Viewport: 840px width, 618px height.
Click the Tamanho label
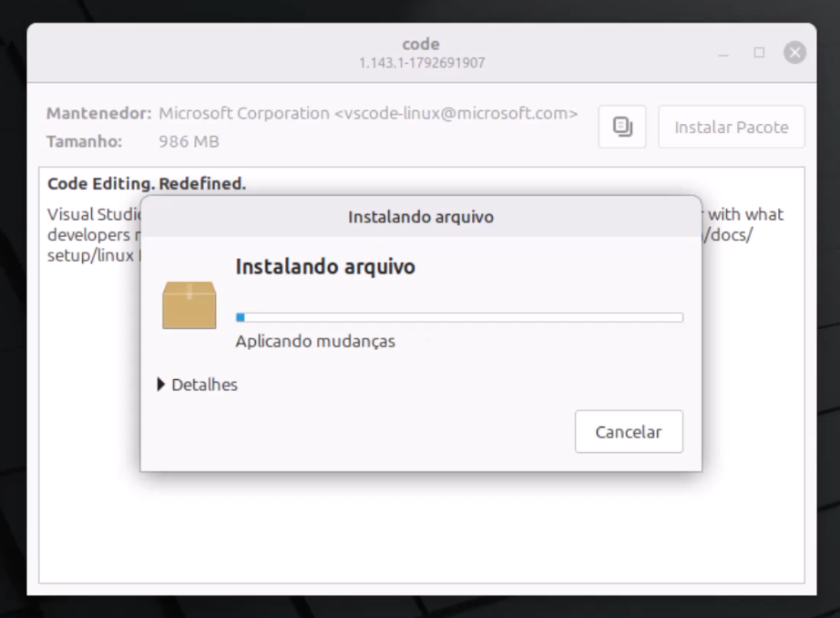pyautogui.click(x=84, y=141)
